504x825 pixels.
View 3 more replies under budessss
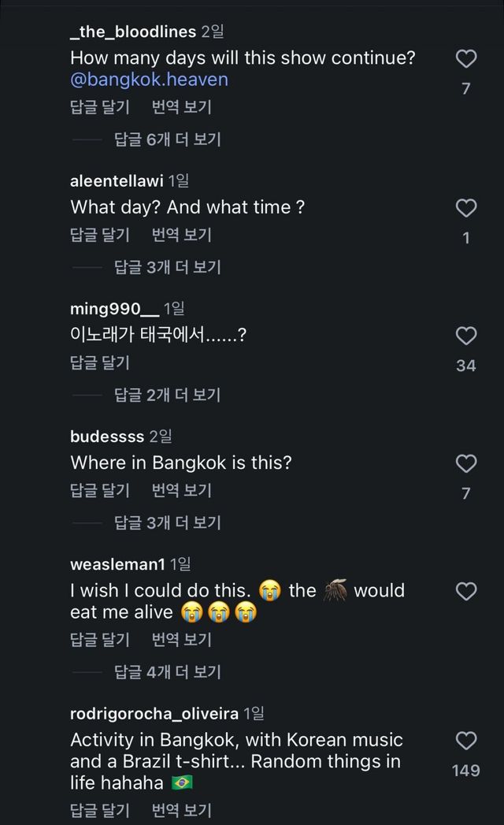coord(167,522)
